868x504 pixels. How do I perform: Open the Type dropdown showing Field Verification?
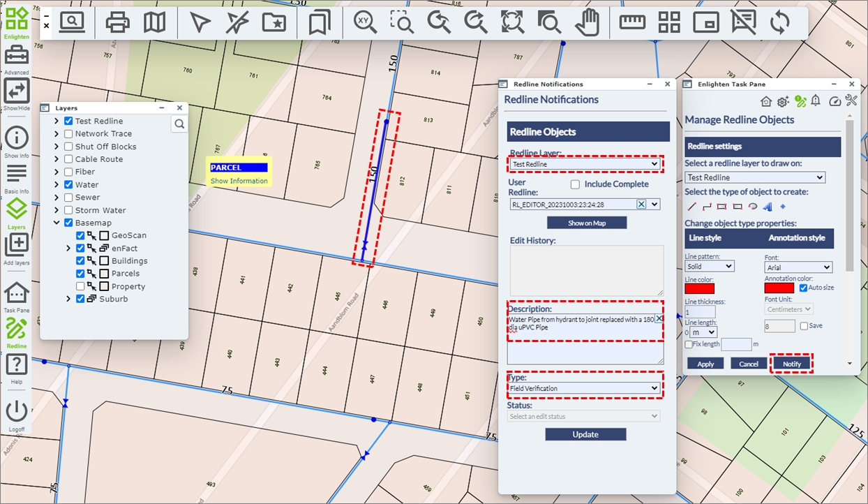click(x=585, y=388)
